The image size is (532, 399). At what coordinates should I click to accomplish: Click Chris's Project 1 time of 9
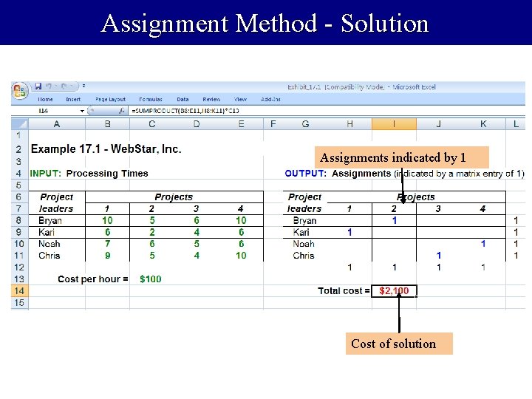pyautogui.click(x=108, y=256)
